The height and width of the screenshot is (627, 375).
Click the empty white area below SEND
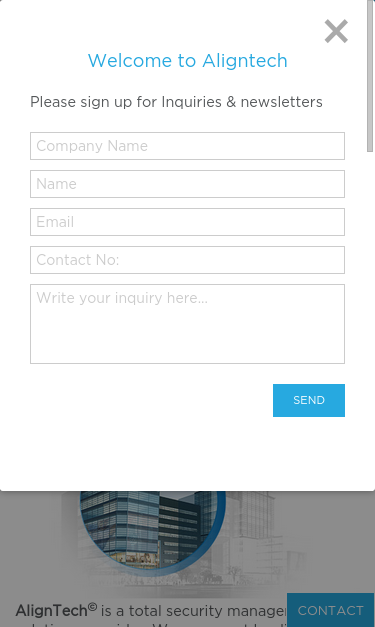point(187,454)
